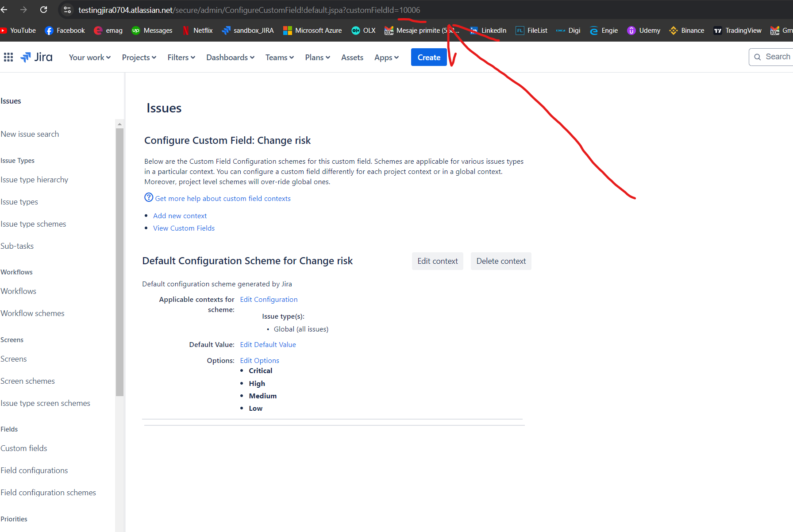Image resolution: width=793 pixels, height=532 pixels.
Task: Click the browser back arrow
Action: (4, 10)
